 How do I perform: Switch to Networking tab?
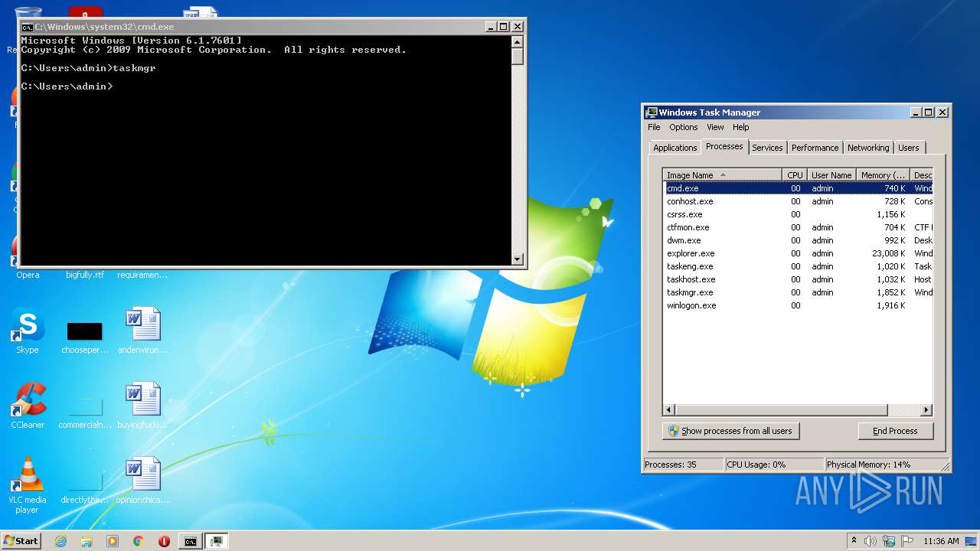[x=868, y=148]
